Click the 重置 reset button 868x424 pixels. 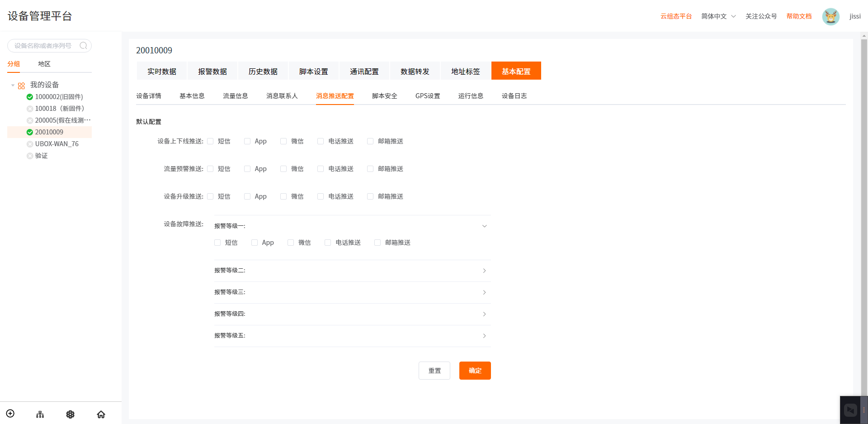tap(434, 371)
